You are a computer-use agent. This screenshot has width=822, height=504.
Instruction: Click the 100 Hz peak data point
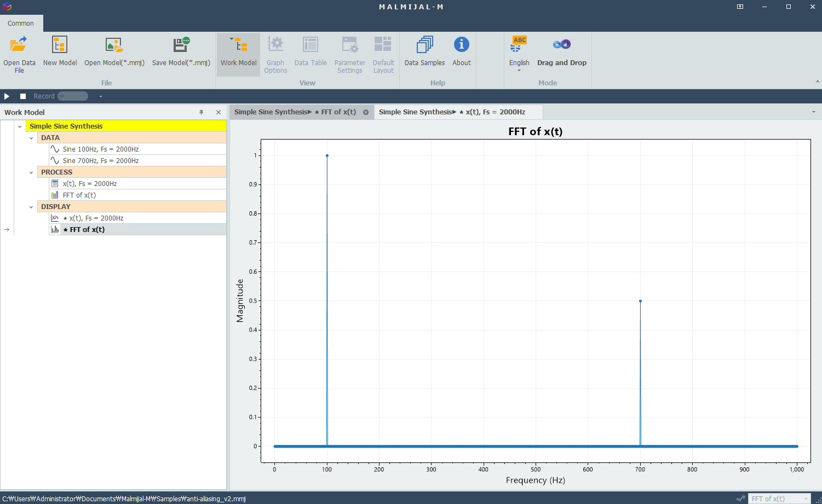pos(327,155)
